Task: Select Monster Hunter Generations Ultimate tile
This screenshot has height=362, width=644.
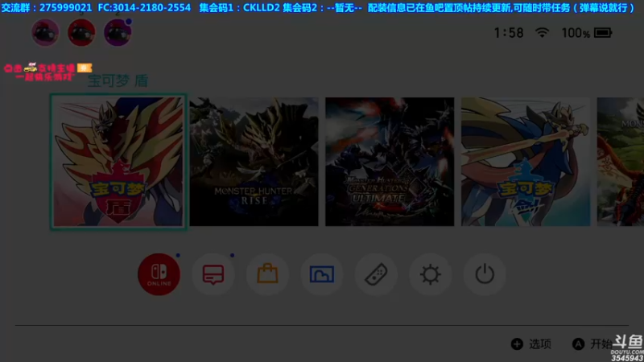Action: (390, 162)
